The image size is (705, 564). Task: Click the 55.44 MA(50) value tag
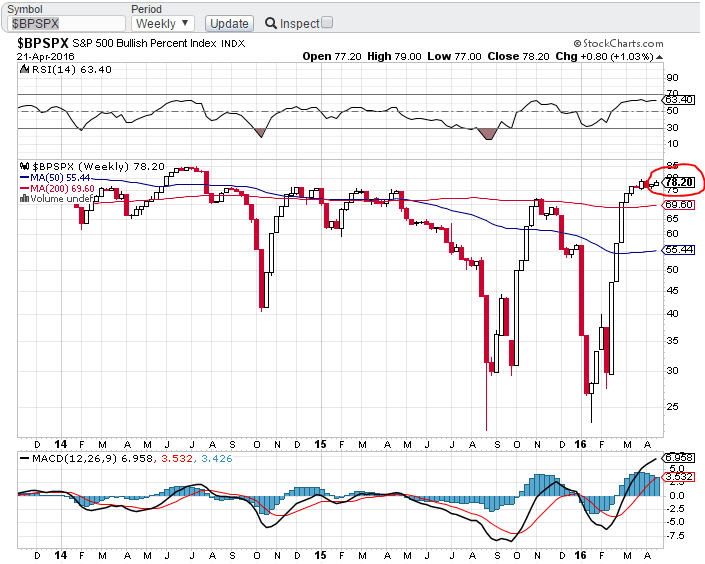coord(678,250)
